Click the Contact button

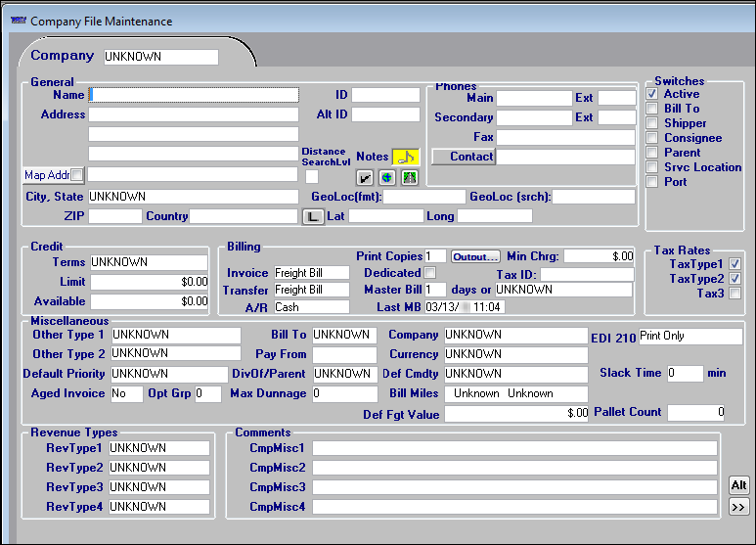464,157
